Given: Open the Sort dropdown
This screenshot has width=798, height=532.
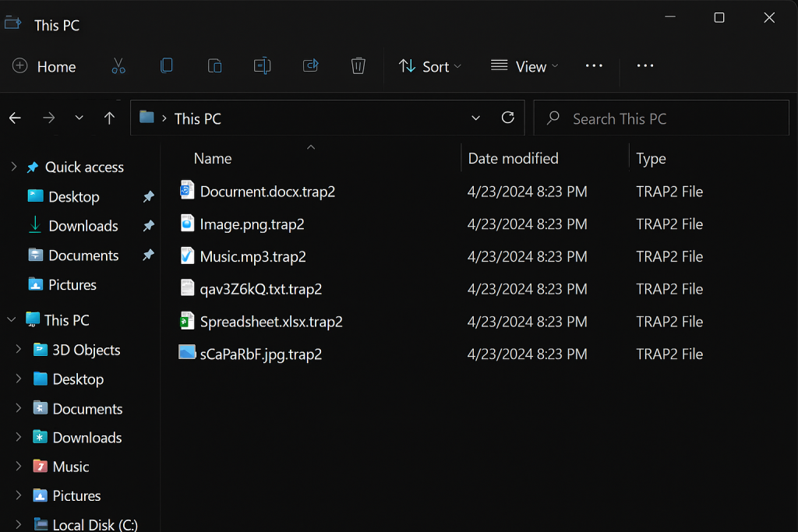Looking at the screenshot, I should click(429, 66).
